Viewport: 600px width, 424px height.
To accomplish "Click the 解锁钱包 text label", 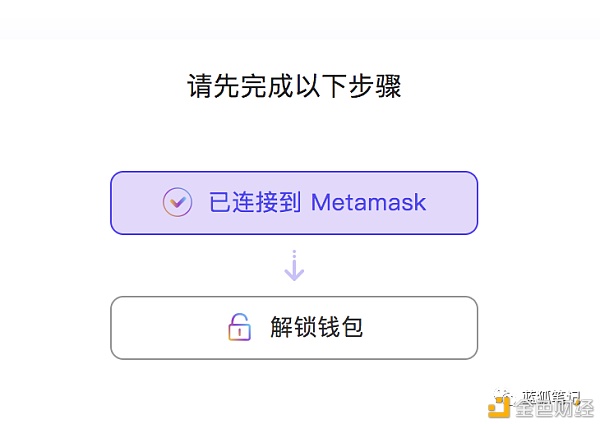I will (x=316, y=327).
